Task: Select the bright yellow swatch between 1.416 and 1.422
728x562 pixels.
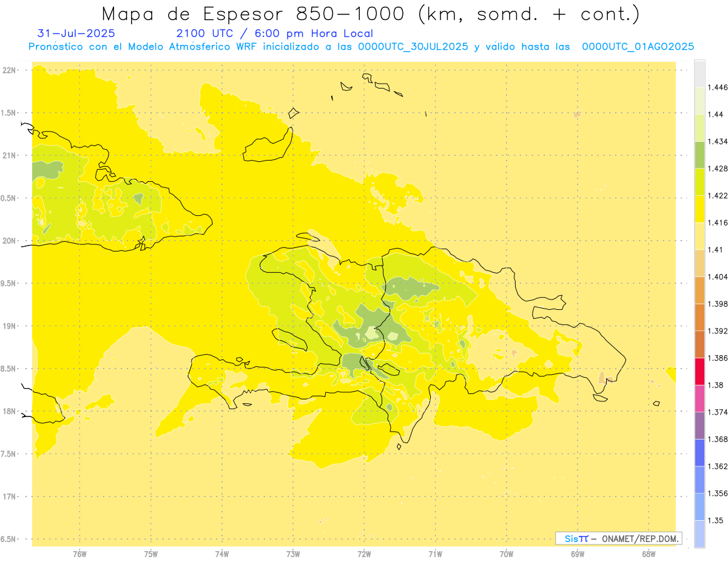Action: [x=699, y=209]
